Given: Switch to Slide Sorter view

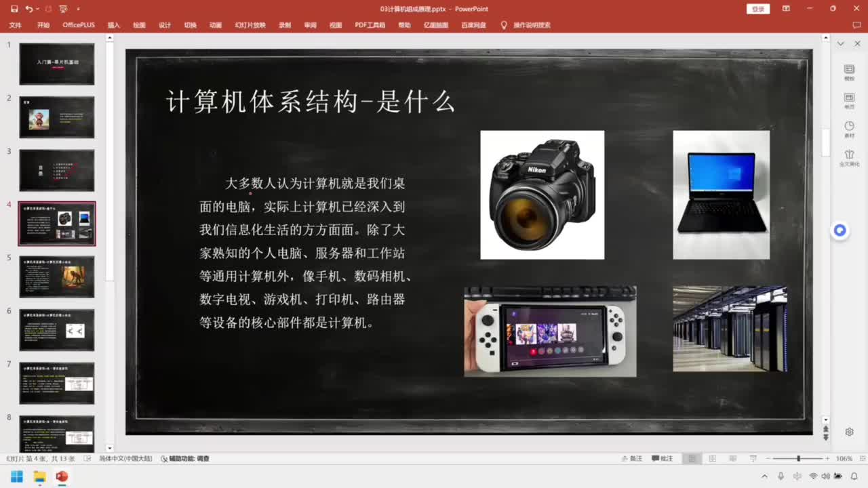Looking at the screenshot, I should [712, 459].
